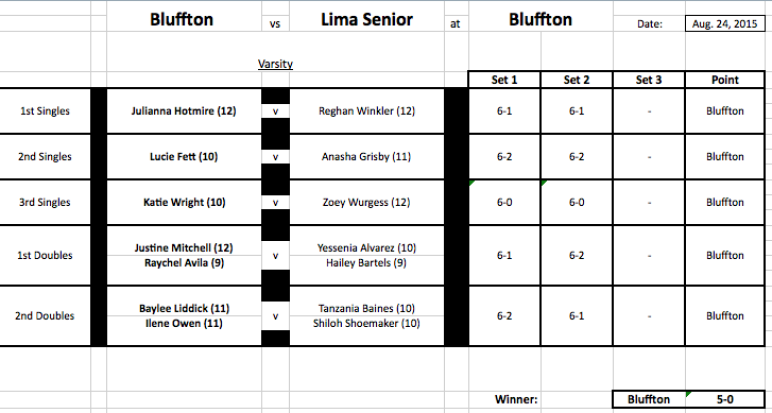The width and height of the screenshot is (772, 413).
Task: Click the 1st Singles Set 1 score
Action: tap(504, 111)
